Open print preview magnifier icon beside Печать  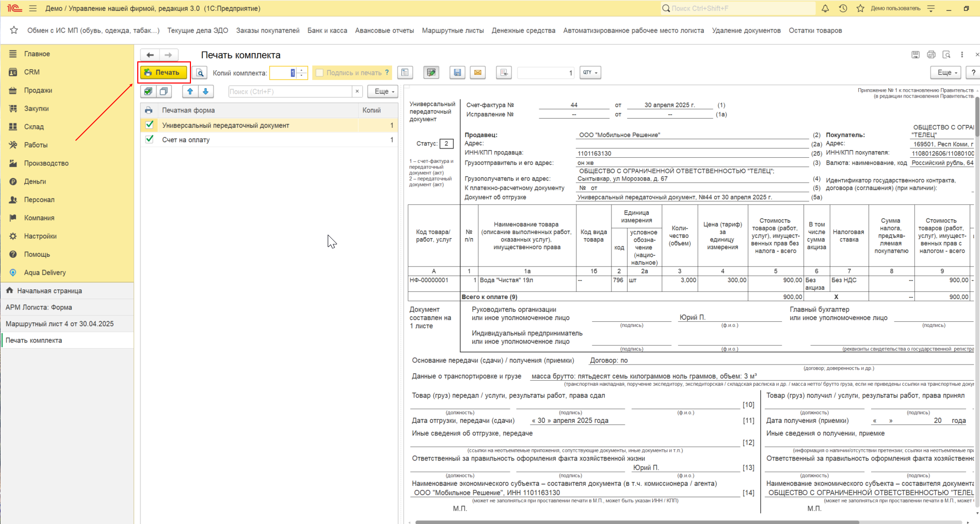click(200, 73)
